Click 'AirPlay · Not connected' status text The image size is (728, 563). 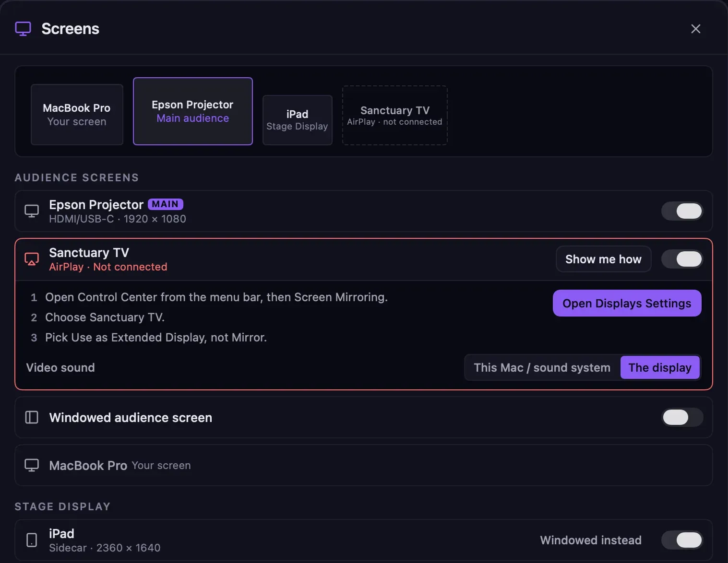click(108, 267)
